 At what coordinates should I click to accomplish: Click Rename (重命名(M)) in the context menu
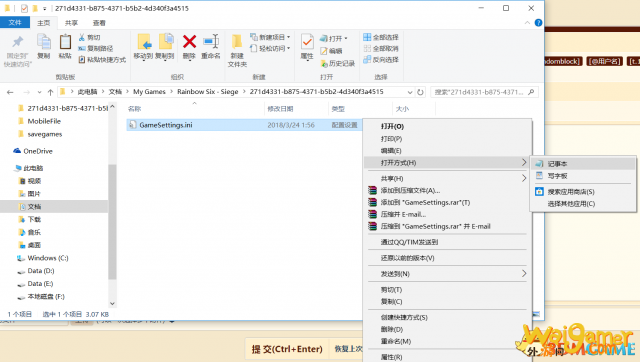447,341
